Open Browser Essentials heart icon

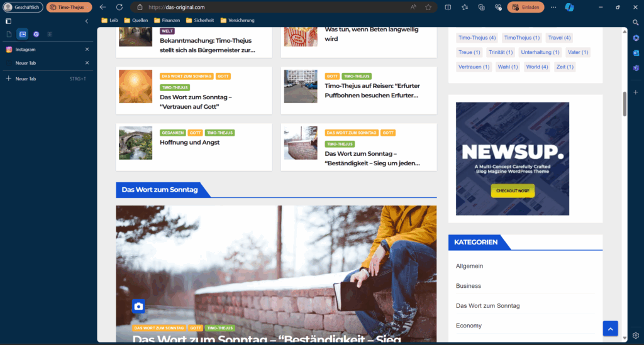point(498,7)
